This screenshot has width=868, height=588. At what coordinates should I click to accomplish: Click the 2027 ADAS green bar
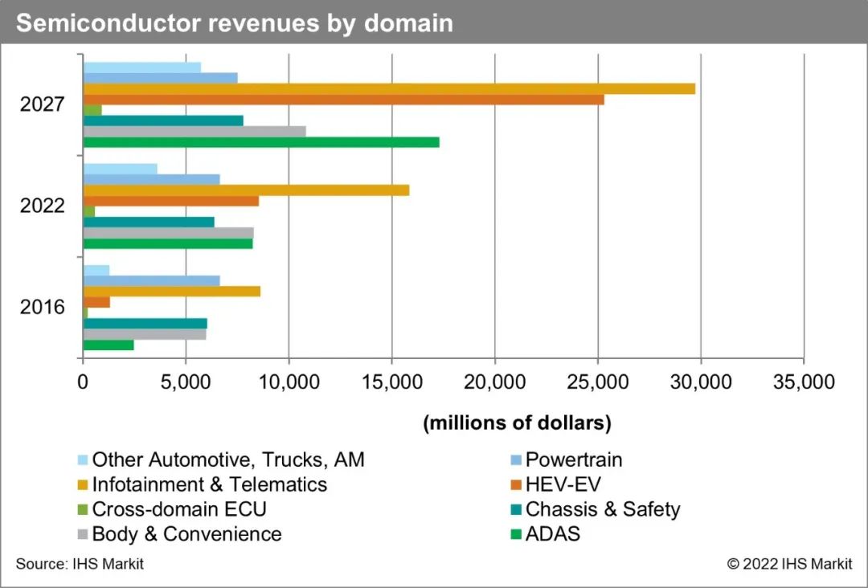coord(261,142)
